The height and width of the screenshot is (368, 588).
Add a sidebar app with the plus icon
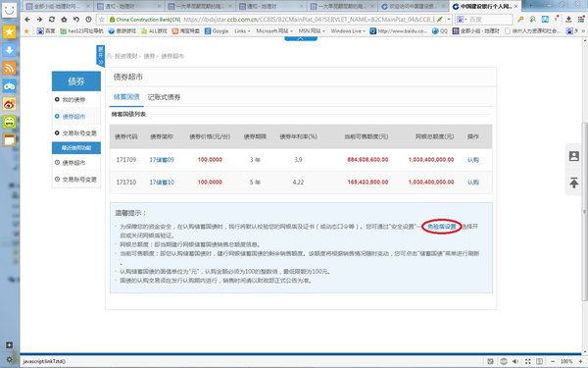pos(10,344)
